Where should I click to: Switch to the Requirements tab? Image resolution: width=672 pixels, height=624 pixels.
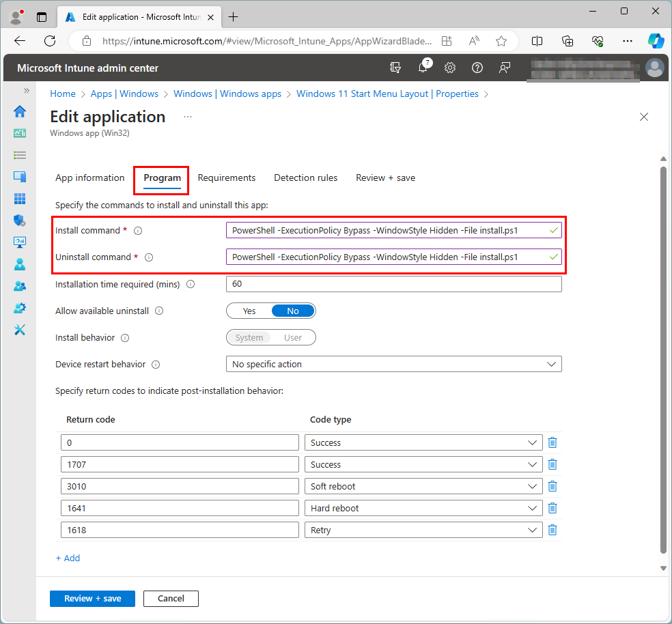coord(226,178)
